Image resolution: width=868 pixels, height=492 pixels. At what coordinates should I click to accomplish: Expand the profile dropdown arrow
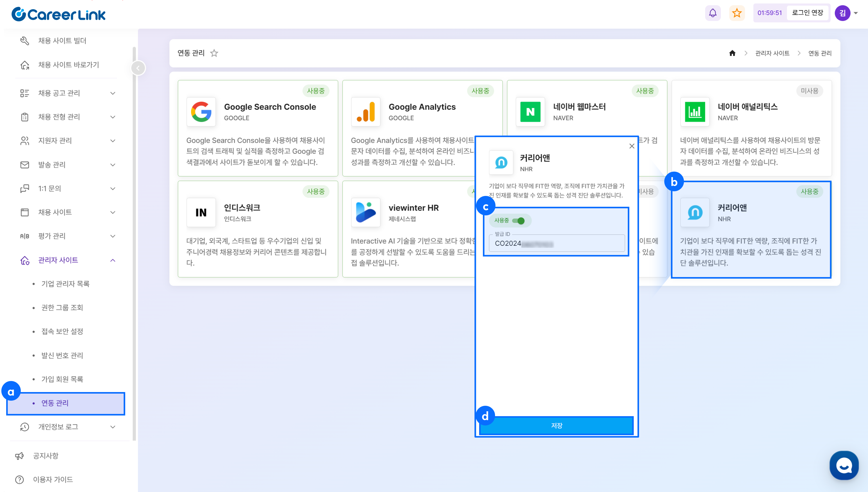click(x=856, y=13)
